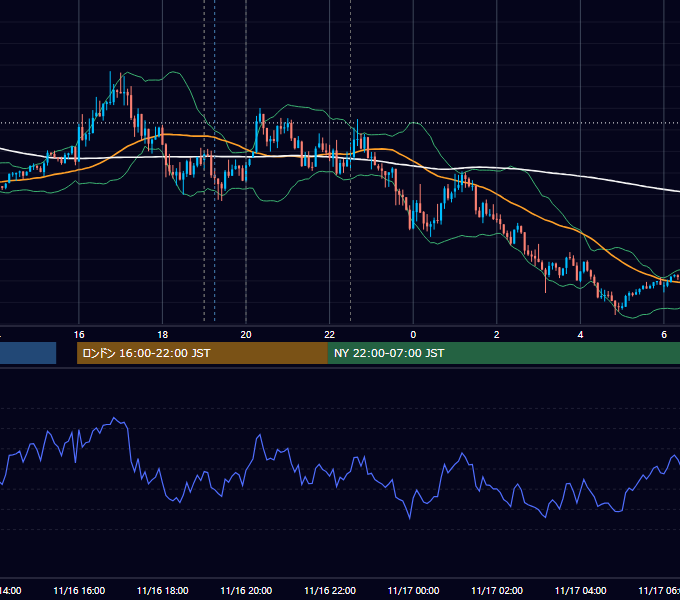Click the 20 hour label on price chart axis
The height and width of the screenshot is (600, 680).
(246, 335)
